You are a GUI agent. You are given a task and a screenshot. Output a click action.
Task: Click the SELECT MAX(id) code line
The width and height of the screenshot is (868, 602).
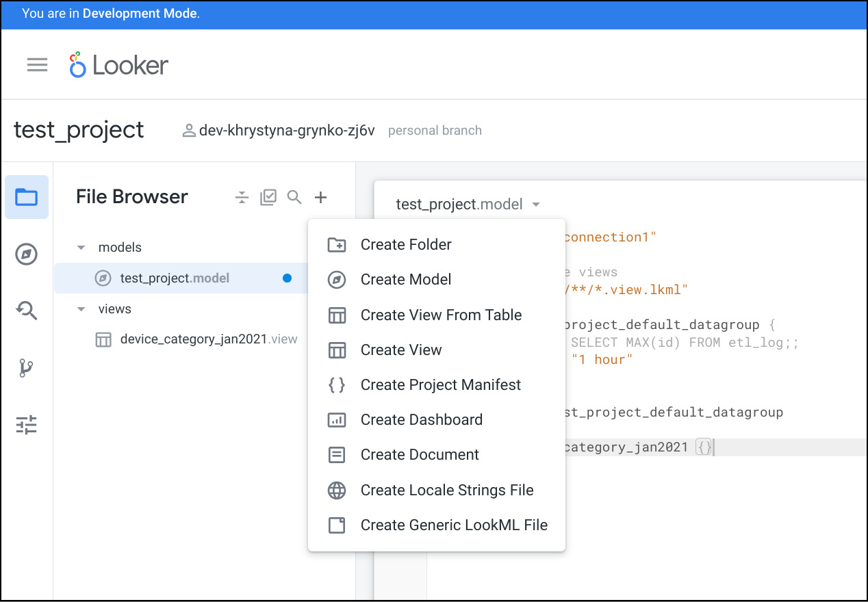click(685, 343)
